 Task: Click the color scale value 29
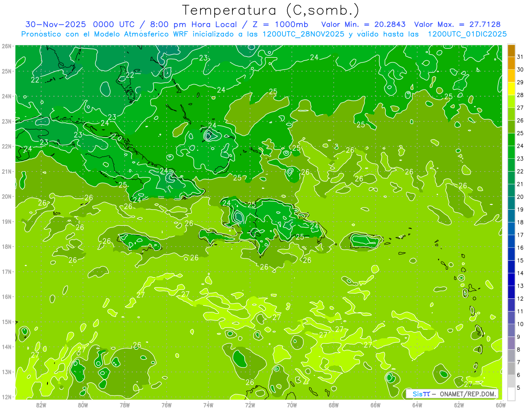pos(520,82)
